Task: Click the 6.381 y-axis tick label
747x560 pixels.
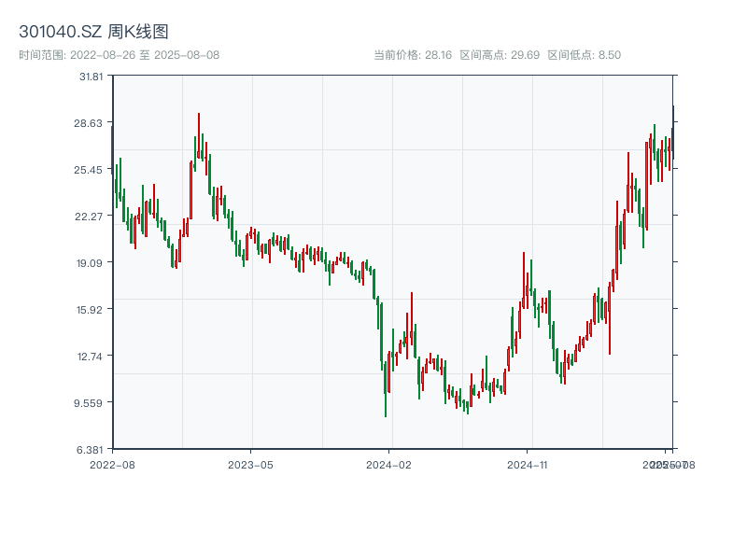Action: coord(92,450)
